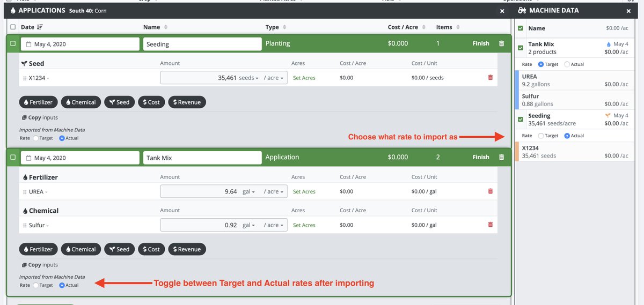Screen dimensions: 644x305
Task: Check the Tank Mix application row checkbox
Action: point(13,157)
